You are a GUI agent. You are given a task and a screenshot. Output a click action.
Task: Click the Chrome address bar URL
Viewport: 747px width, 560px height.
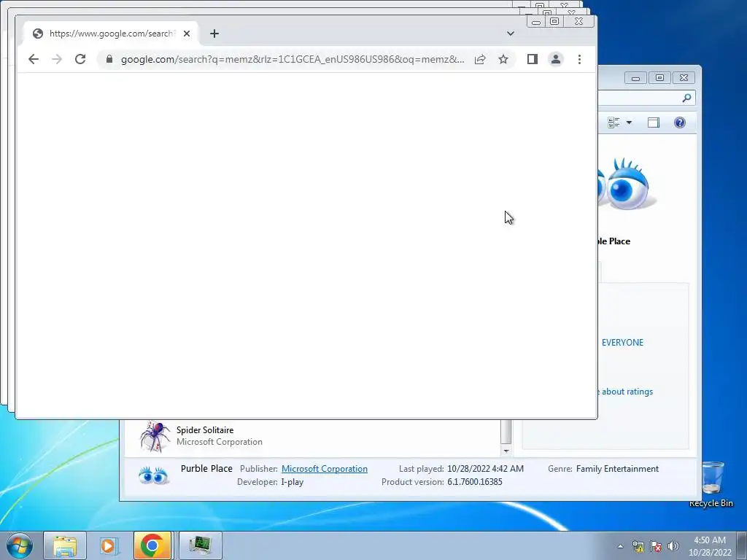293,59
